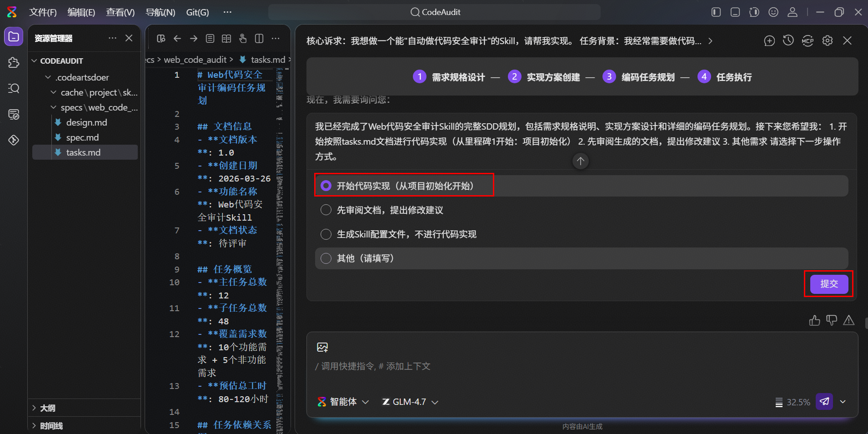868x434 pixels.
Task: Open chat history clock icon
Action: (x=788, y=41)
